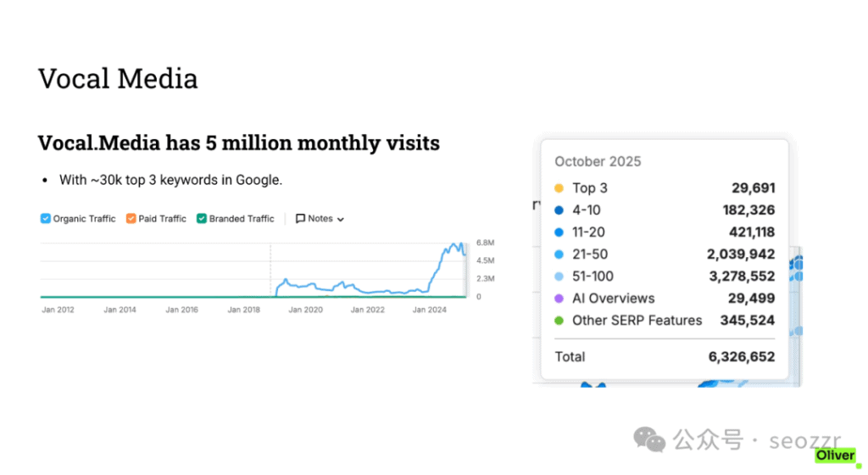Click the yellow Top 3 legend dot

tap(559, 188)
